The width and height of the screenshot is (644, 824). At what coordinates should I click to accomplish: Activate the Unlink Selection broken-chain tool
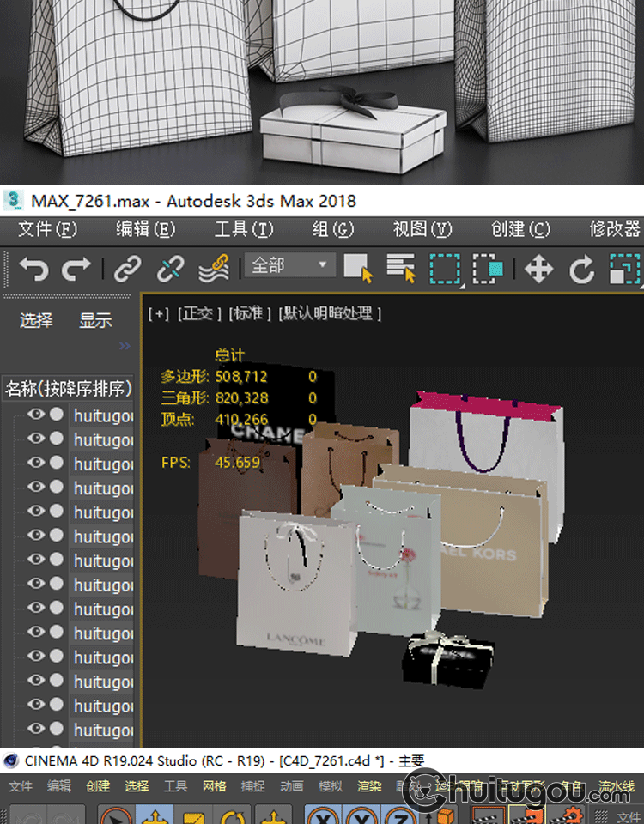(171, 269)
